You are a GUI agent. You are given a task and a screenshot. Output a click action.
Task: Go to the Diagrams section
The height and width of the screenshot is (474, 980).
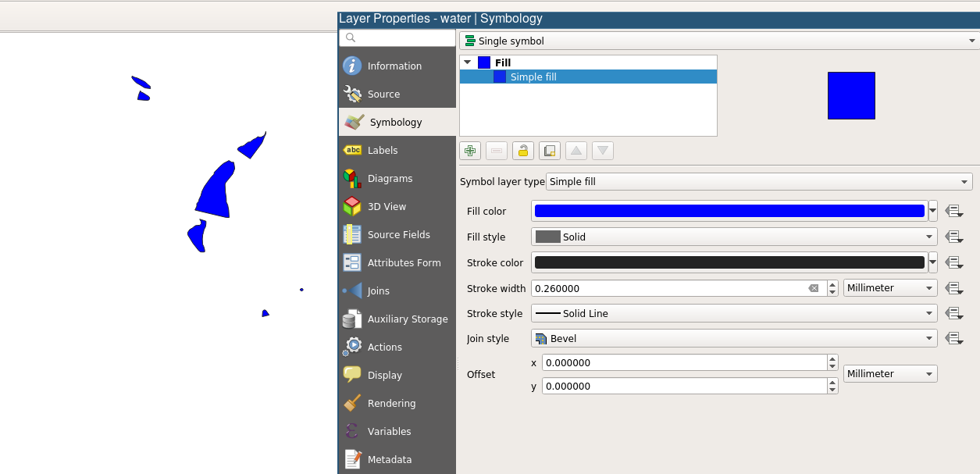pos(390,179)
